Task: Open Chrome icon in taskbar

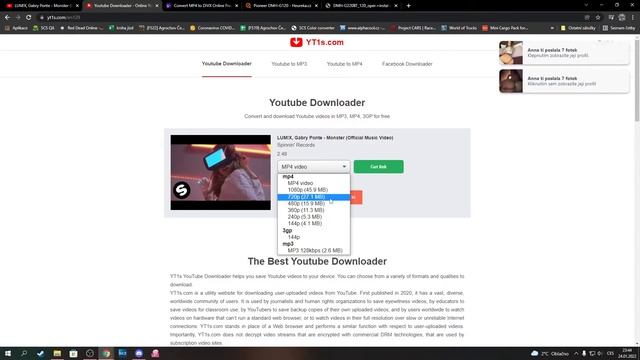Action: pos(106,353)
